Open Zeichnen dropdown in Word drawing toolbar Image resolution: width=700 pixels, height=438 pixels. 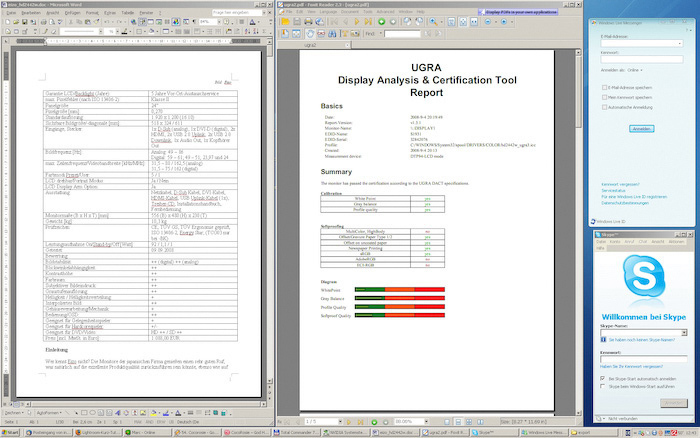coord(14,413)
